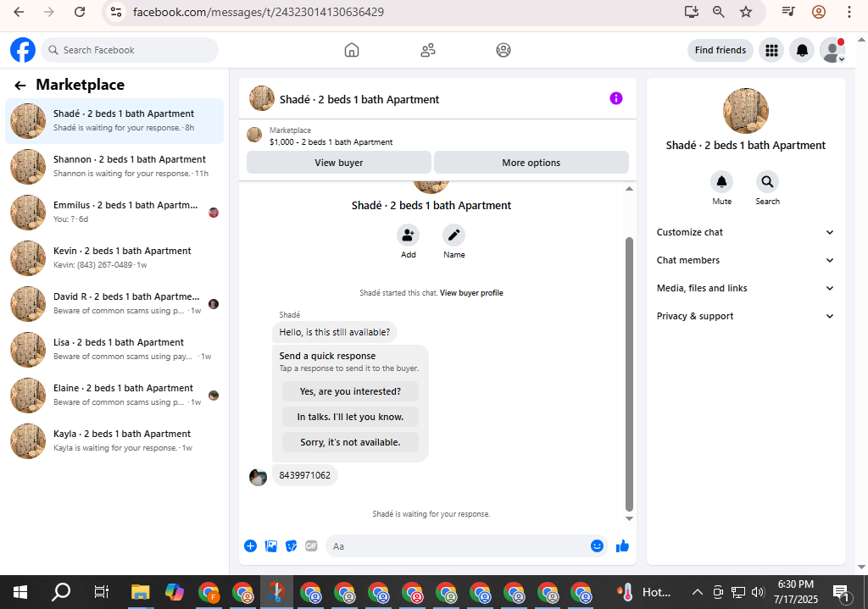The height and width of the screenshot is (609, 868).
Task: Expand Customize chat section
Action: (x=745, y=232)
